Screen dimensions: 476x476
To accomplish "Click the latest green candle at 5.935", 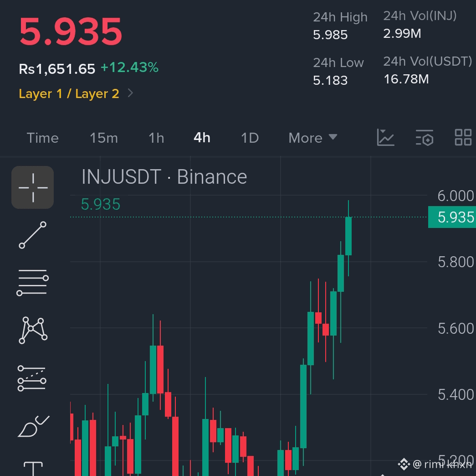I will point(348,236).
